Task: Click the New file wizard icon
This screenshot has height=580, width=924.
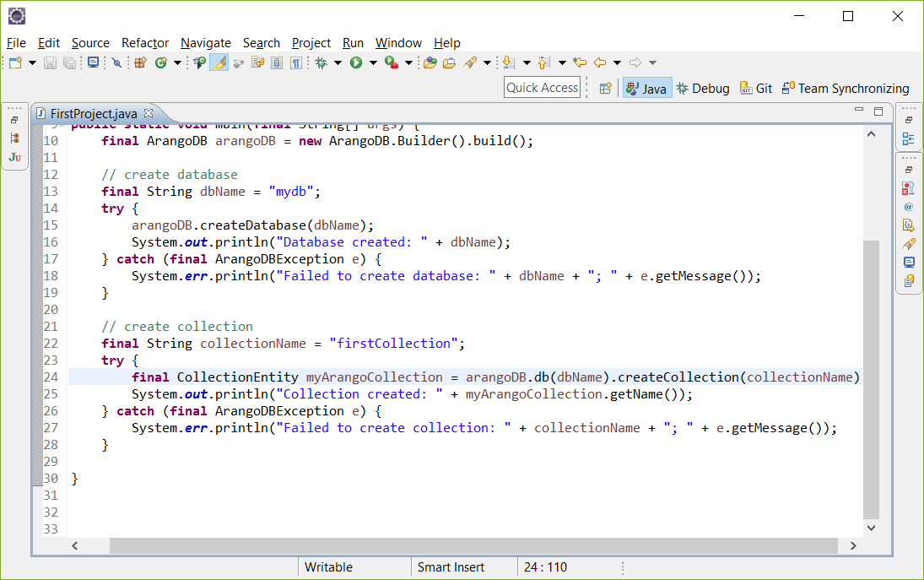Action: tap(15, 62)
